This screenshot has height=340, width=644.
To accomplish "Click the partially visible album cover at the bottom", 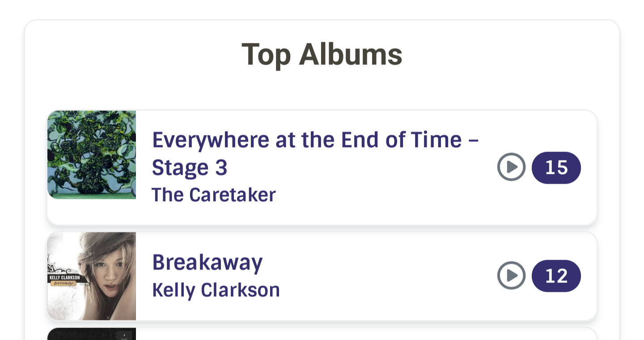I will 92,335.
